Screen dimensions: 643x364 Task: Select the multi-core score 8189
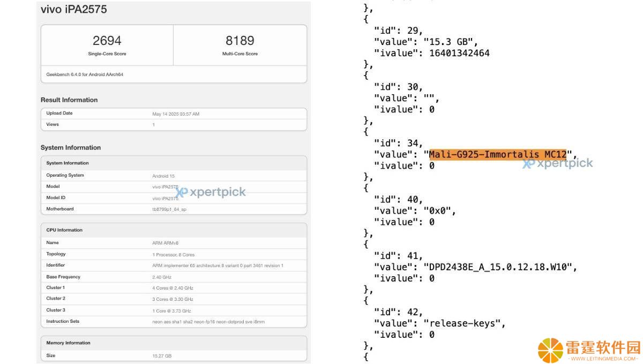[240, 40]
